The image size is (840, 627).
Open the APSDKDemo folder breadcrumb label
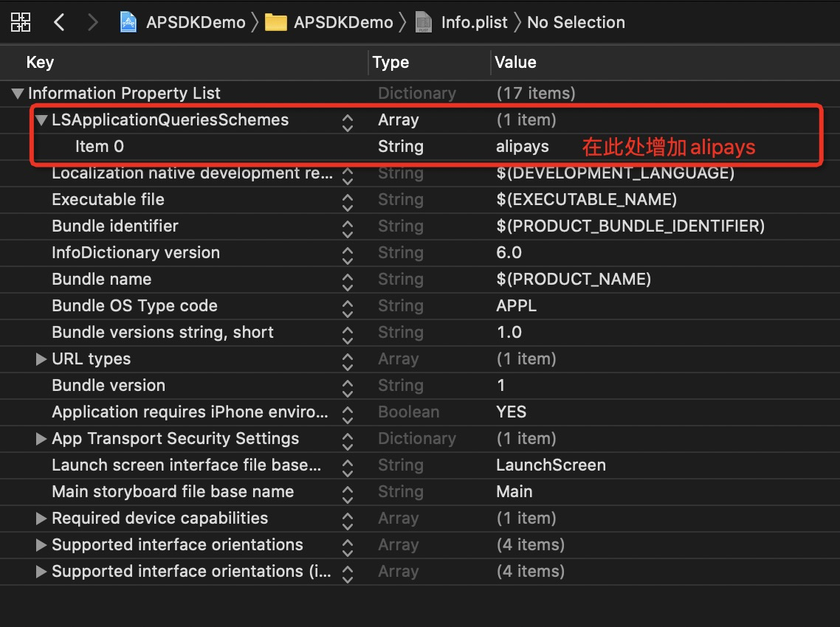click(343, 22)
